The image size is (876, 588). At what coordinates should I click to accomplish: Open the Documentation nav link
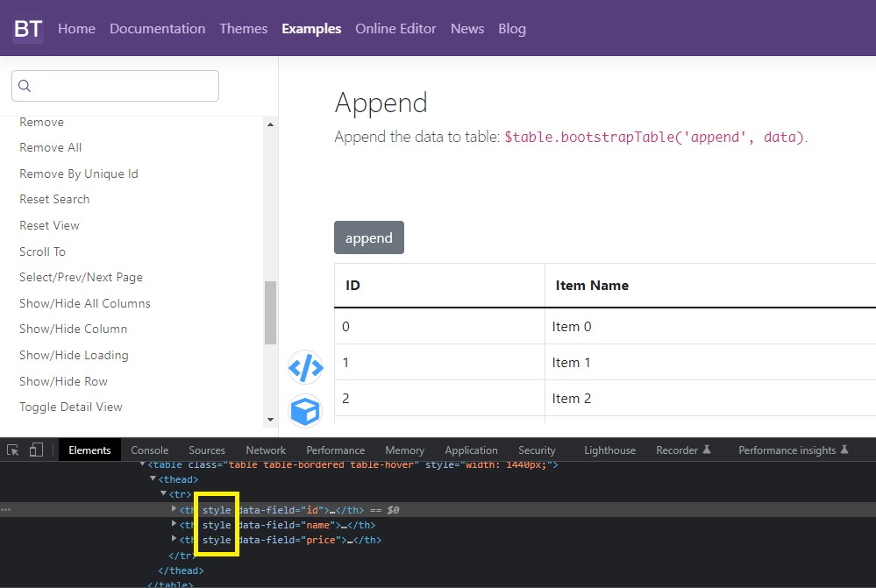coord(158,28)
